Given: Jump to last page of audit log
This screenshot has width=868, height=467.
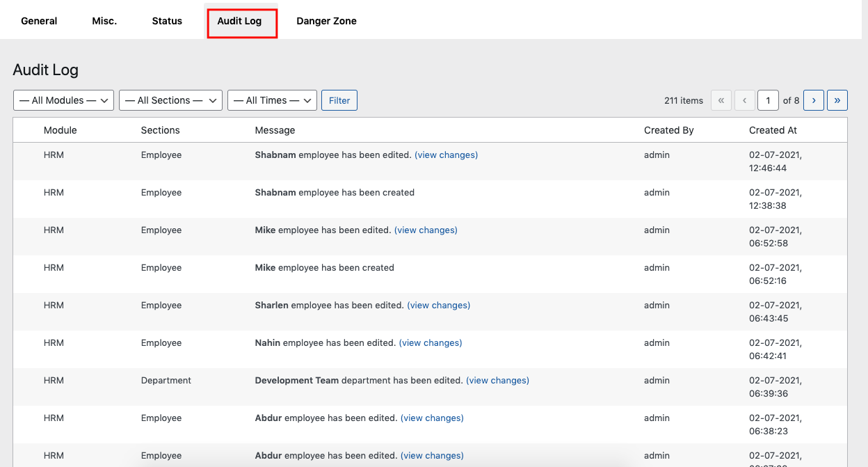Looking at the screenshot, I should [837, 100].
